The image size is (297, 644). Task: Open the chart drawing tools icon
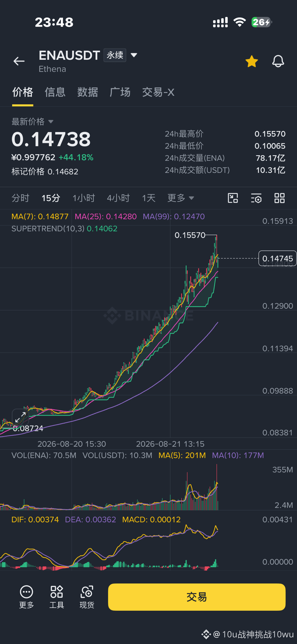coord(233,198)
